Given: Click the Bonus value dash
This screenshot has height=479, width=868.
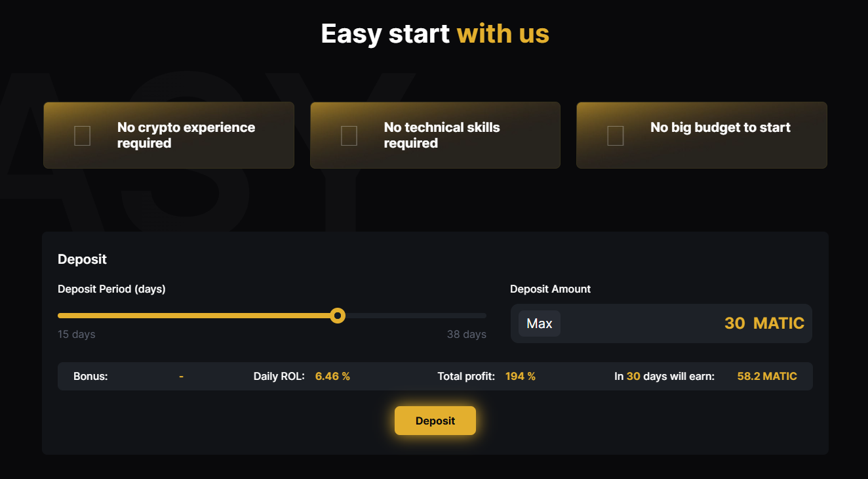Looking at the screenshot, I should tap(181, 376).
